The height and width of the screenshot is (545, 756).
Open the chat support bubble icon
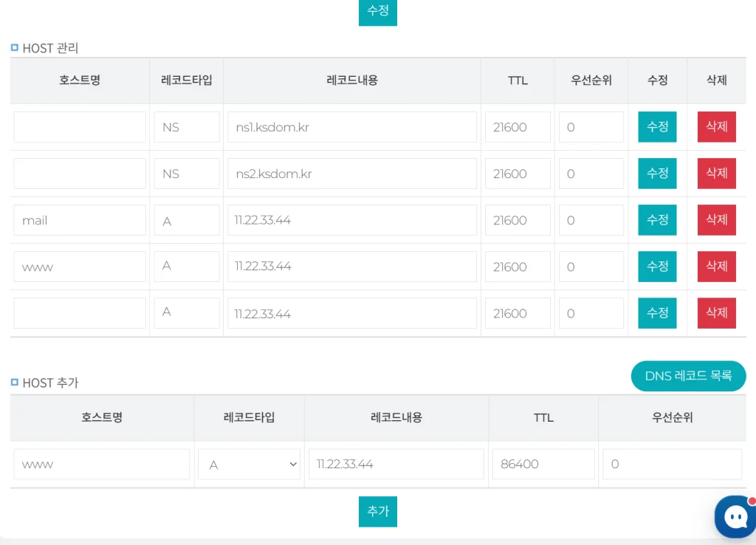(x=735, y=517)
